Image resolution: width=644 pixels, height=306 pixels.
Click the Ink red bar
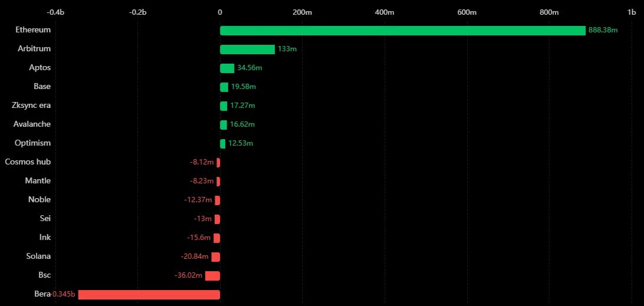(217, 238)
